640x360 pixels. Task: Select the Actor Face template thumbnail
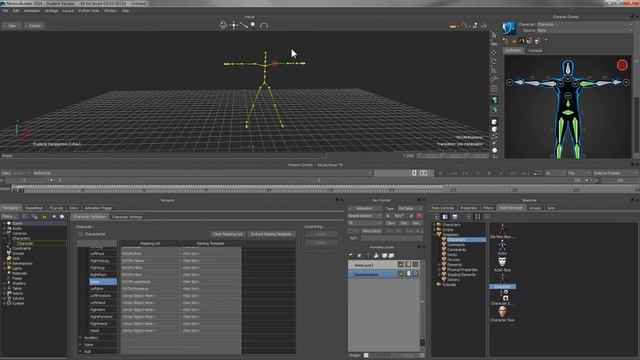point(502,264)
